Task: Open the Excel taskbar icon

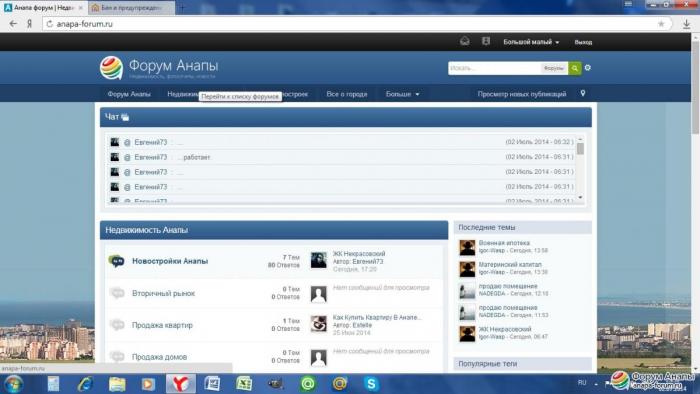Action: click(x=244, y=384)
